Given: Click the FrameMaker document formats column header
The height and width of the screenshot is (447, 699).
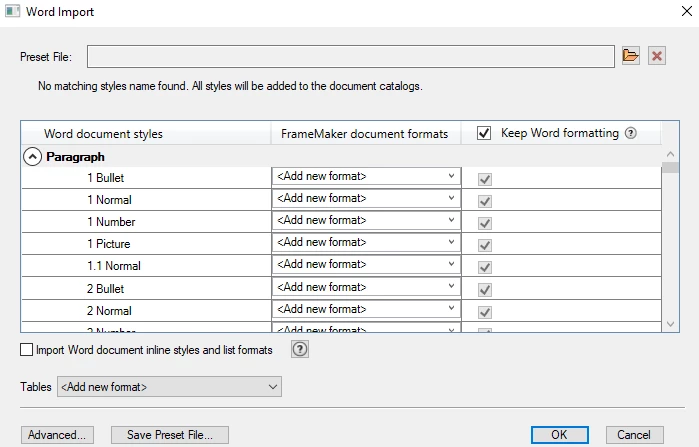Looking at the screenshot, I should click(x=366, y=134).
